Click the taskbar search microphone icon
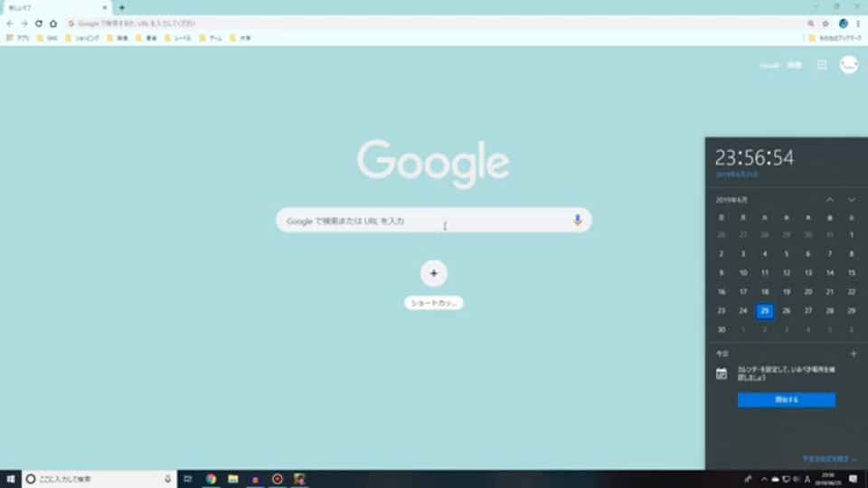 [168, 479]
